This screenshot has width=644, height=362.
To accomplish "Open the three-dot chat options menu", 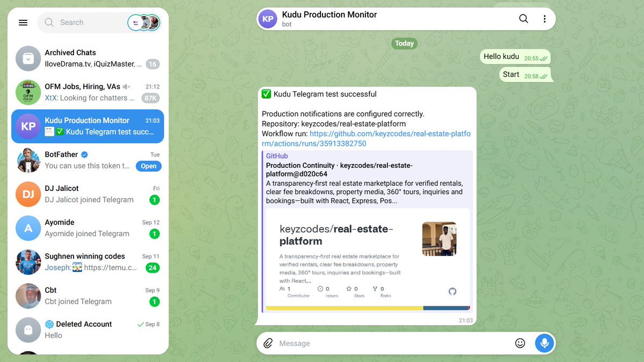I will [545, 19].
